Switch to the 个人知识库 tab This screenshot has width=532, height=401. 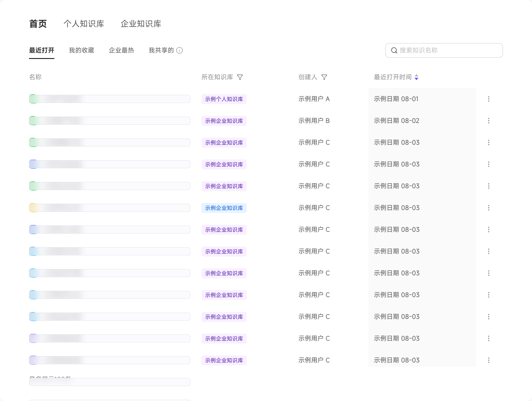coord(84,24)
